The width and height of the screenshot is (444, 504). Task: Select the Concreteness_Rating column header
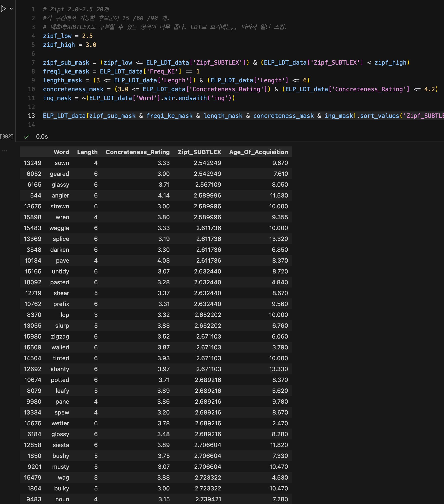tap(137, 152)
